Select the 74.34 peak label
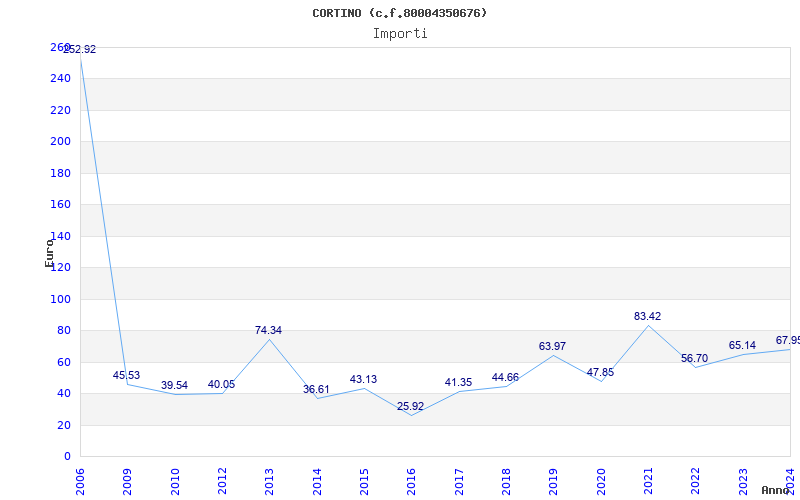The height and width of the screenshot is (500, 800). coord(268,331)
